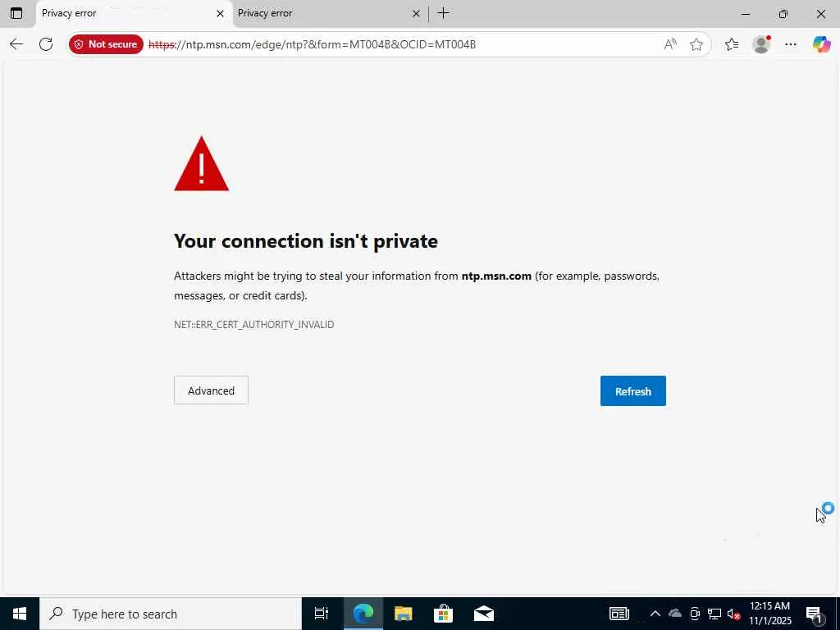Click the Your connection isn't private heading
840x630 pixels.
pos(306,241)
